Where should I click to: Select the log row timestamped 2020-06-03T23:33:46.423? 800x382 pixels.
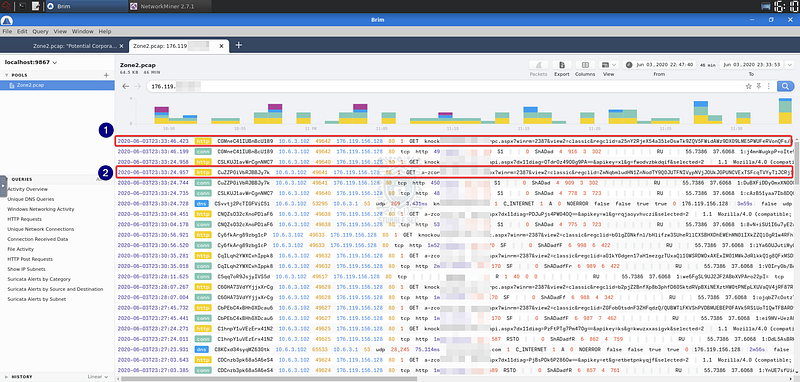454,141
